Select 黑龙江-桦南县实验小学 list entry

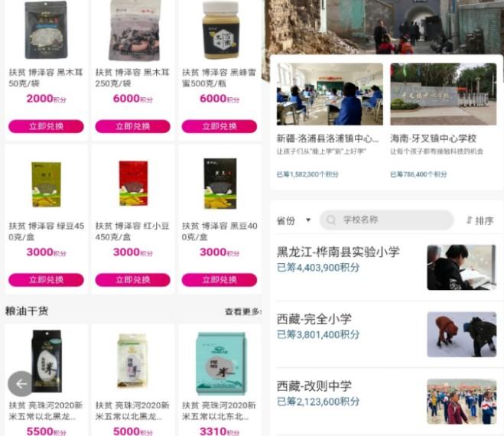click(x=387, y=267)
